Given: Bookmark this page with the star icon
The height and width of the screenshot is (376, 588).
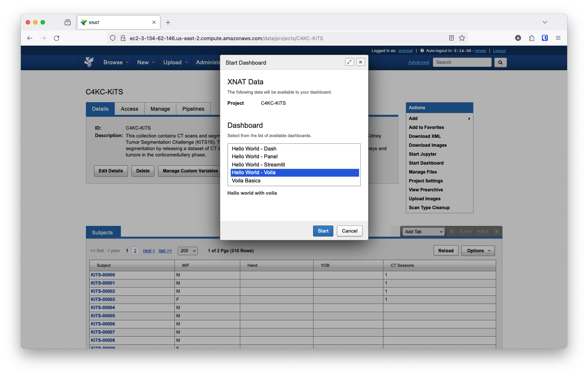Looking at the screenshot, I should click(462, 38).
